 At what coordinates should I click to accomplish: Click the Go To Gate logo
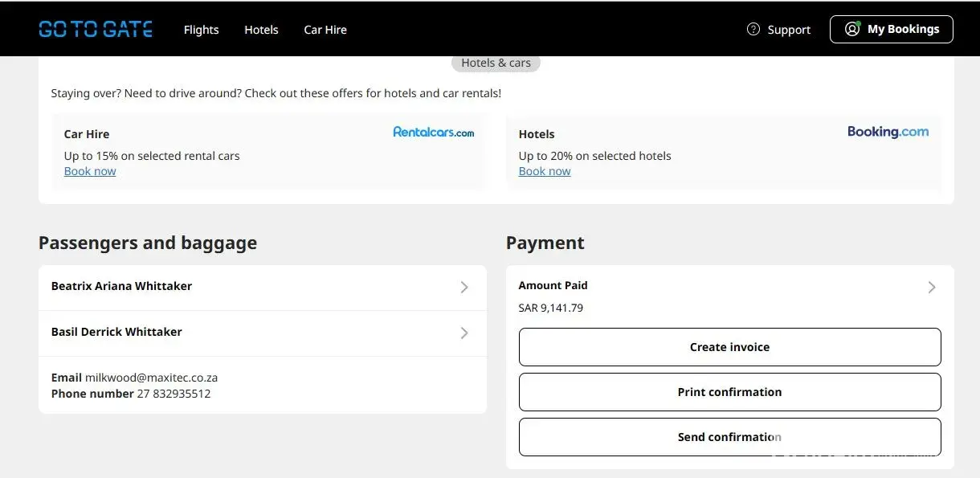coord(96,29)
